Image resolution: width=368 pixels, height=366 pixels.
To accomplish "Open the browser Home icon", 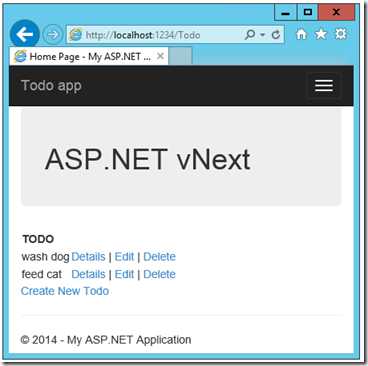I will click(x=301, y=34).
